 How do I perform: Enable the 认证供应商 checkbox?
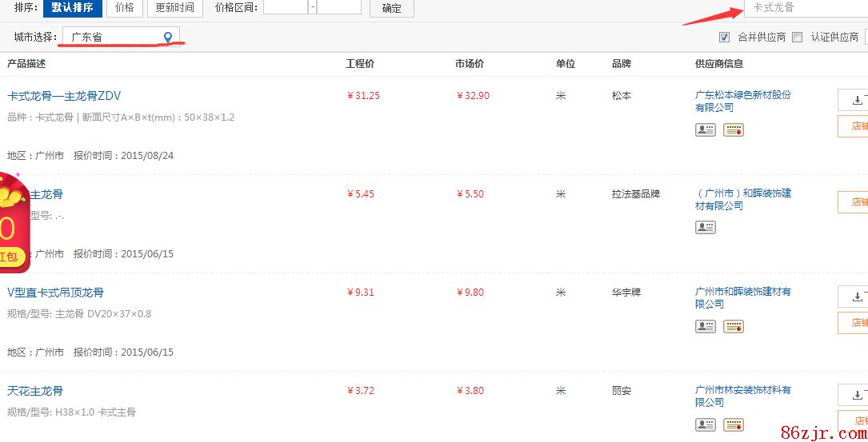[x=797, y=37]
